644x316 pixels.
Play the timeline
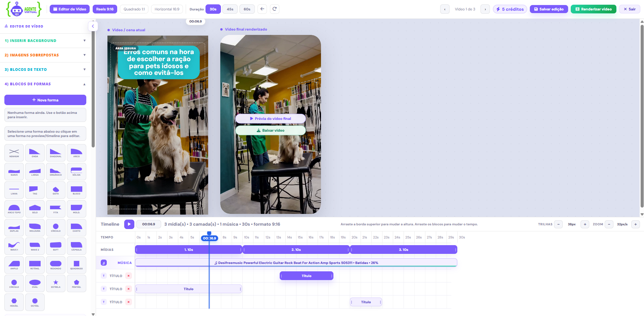coord(129,224)
